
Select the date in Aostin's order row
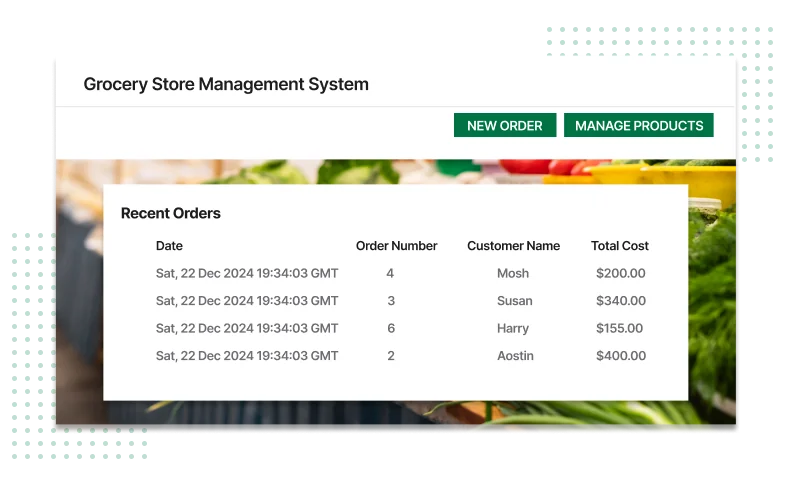(x=247, y=356)
